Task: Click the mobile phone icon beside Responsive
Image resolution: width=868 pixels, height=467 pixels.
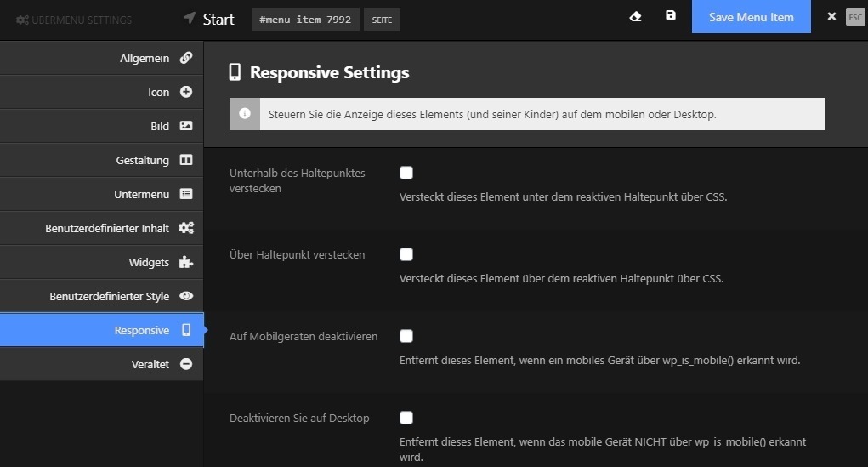Action: 186,329
